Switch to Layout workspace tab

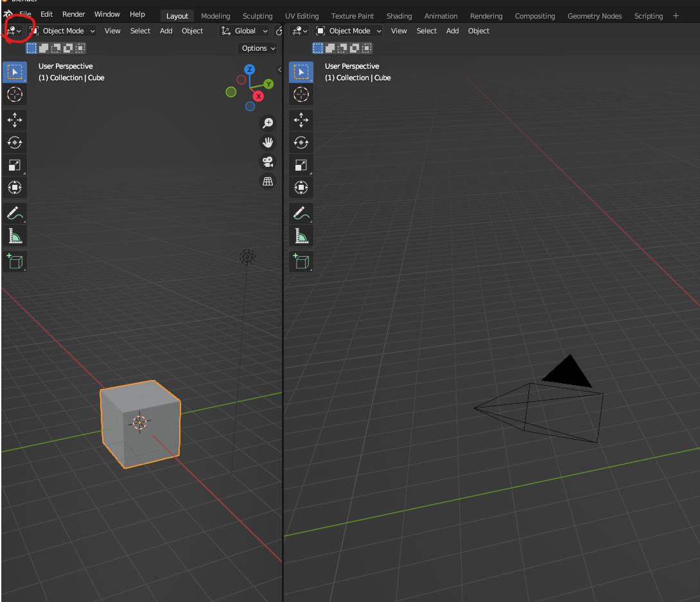tap(177, 16)
